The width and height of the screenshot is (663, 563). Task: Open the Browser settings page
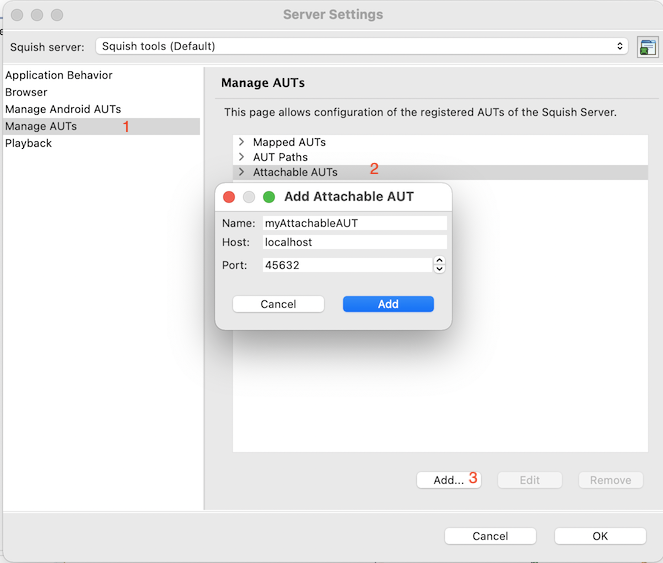pos(26,92)
